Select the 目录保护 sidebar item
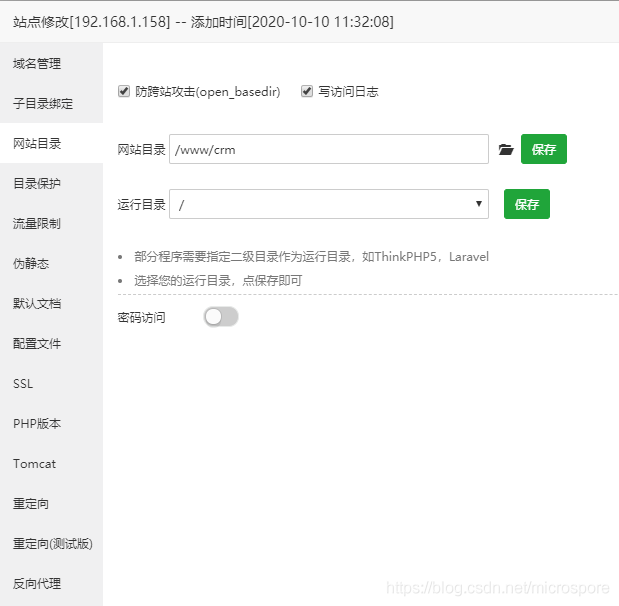 (x=51, y=184)
